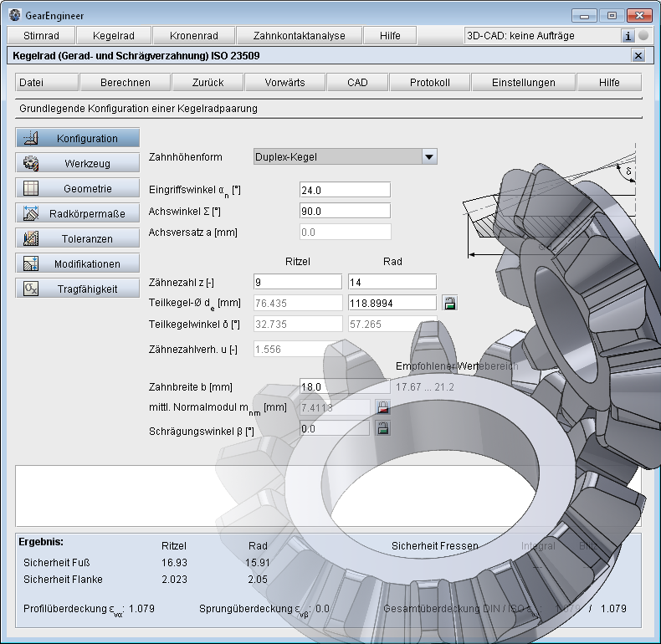Viewport: 661px width, 644px height.
Task: Click the 3D-CAD info icon
Action: pyautogui.click(x=628, y=36)
